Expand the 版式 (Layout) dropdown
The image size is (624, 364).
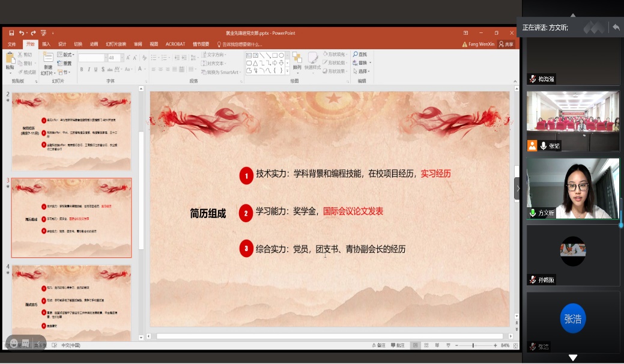[x=65, y=55]
